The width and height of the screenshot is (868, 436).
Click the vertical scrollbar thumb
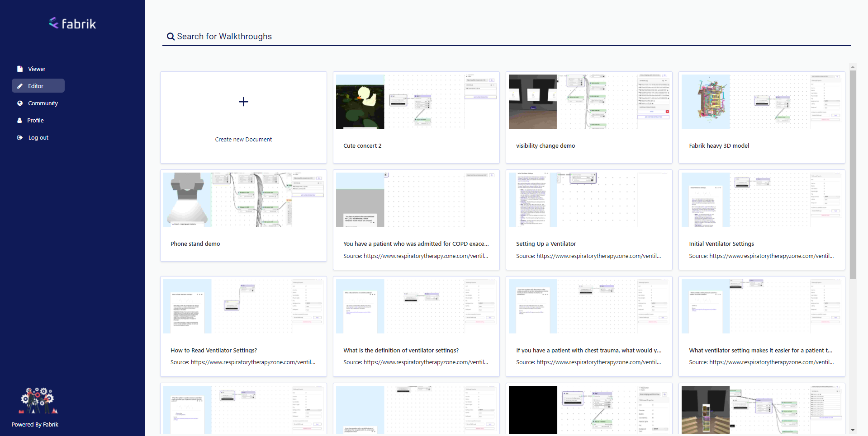(853, 175)
